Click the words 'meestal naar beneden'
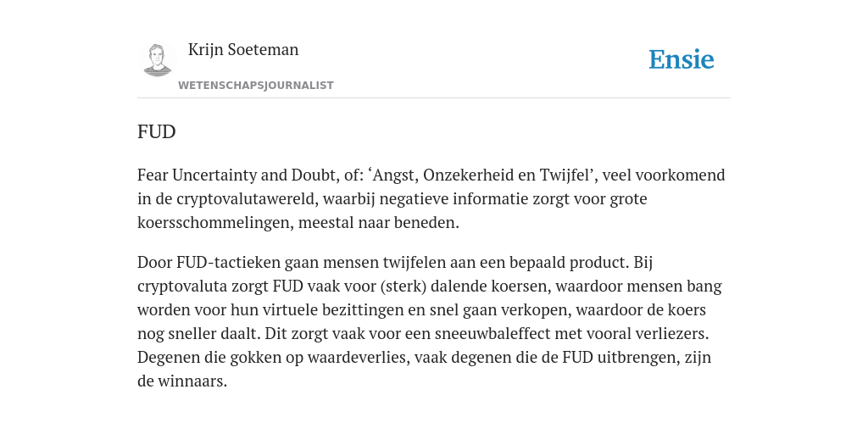This screenshot has height=434, width=868. 379,223
